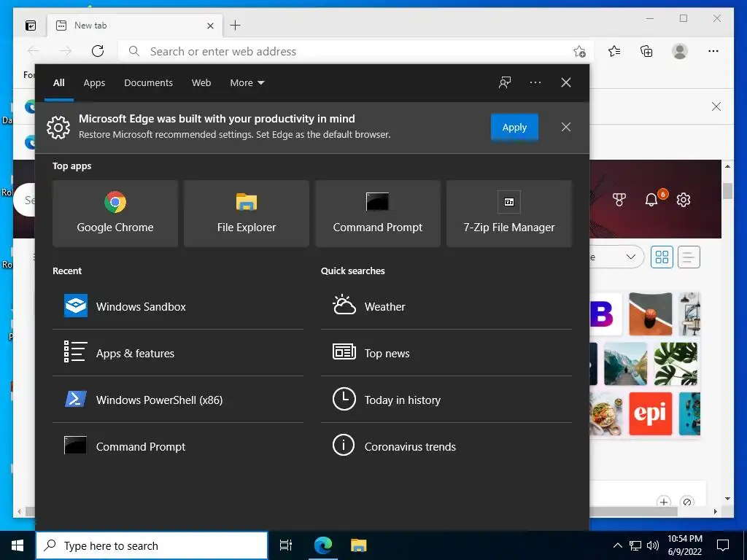Open the Windows Start menu

[x=18, y=545]
